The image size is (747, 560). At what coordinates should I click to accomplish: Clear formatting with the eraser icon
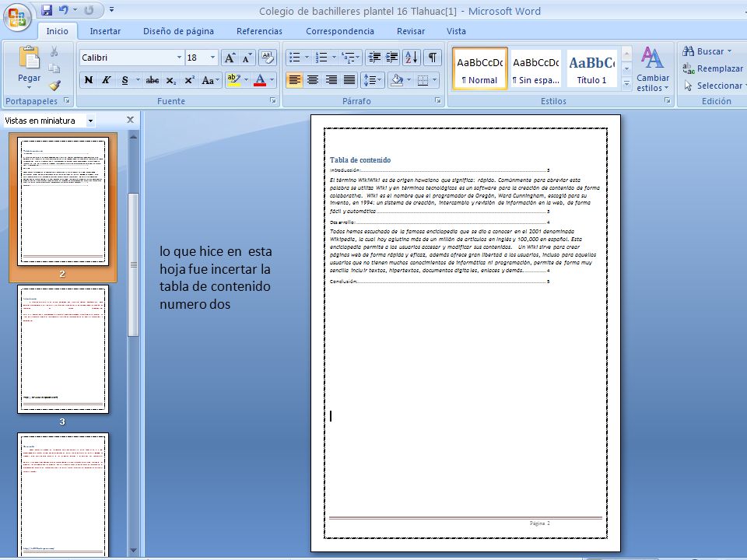pos(267,58)
